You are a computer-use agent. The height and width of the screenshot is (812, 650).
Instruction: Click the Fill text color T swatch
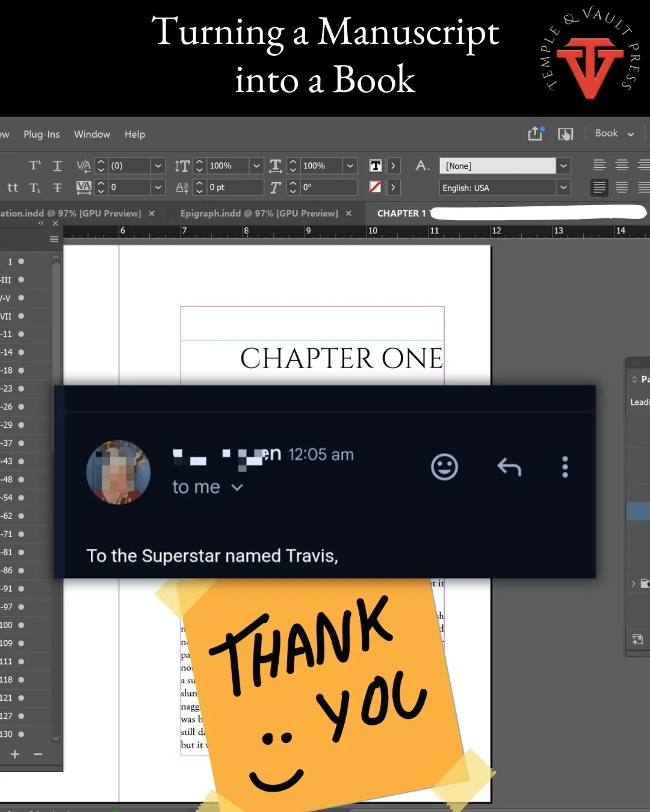pyautogui.click(x=376, y=165)
